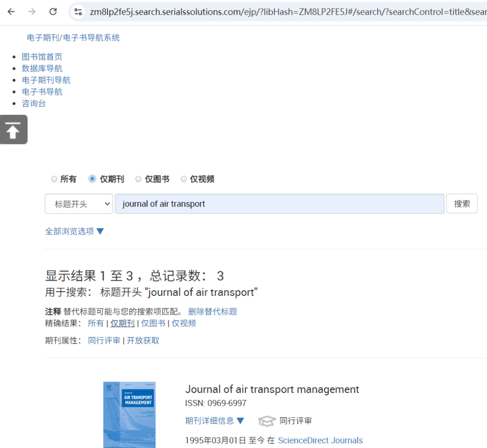Select the 所有 radio button
Image resolution: width=487 pixels, height=448 pixels.
tap(54, 179)
